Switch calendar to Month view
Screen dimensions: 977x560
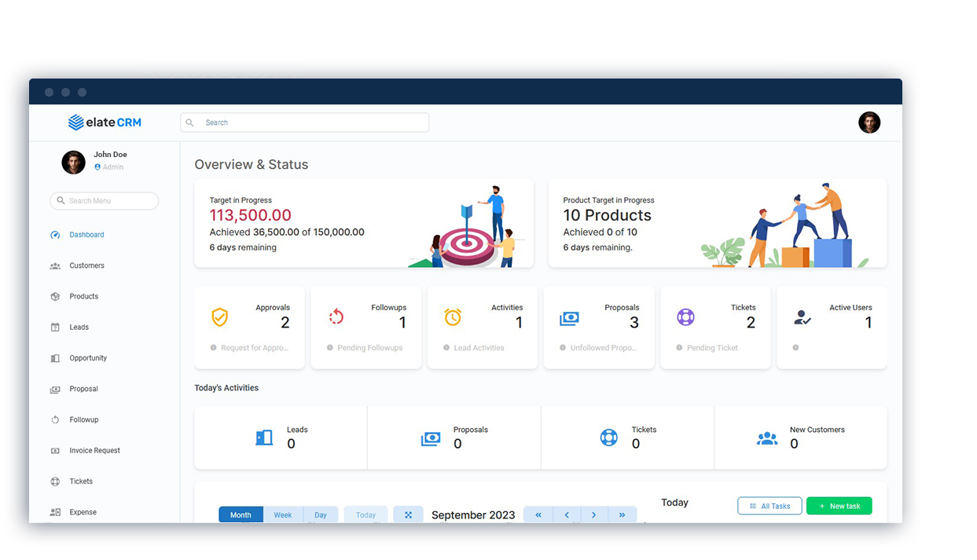[x=241, y=515]
